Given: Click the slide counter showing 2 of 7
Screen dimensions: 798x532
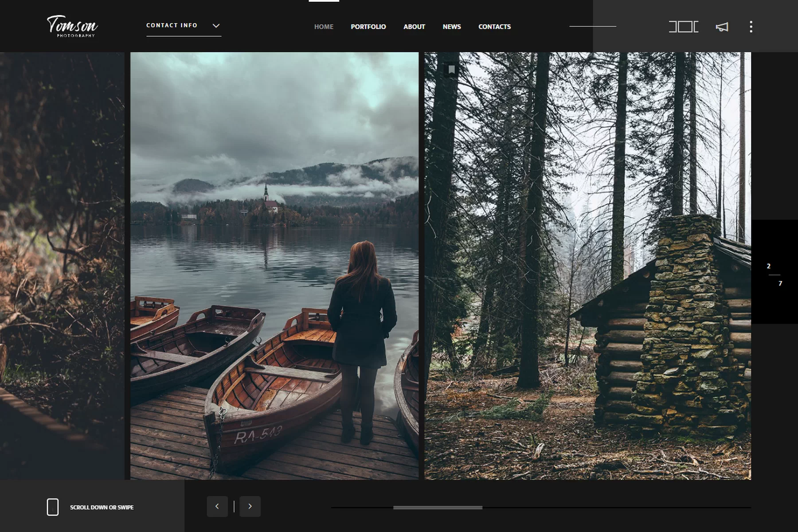Looking at the screenshot, I should coord(774,274).
